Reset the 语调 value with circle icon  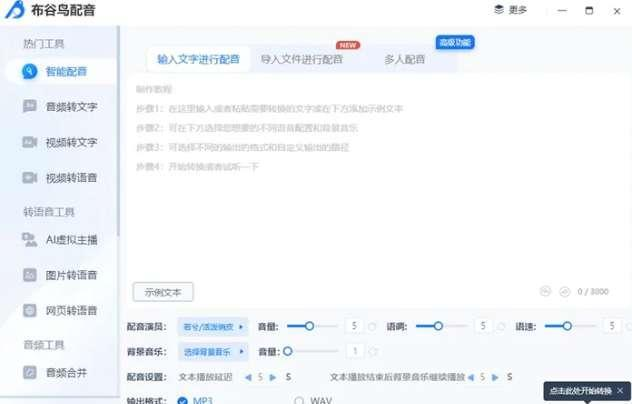click(x=501, y=326)
